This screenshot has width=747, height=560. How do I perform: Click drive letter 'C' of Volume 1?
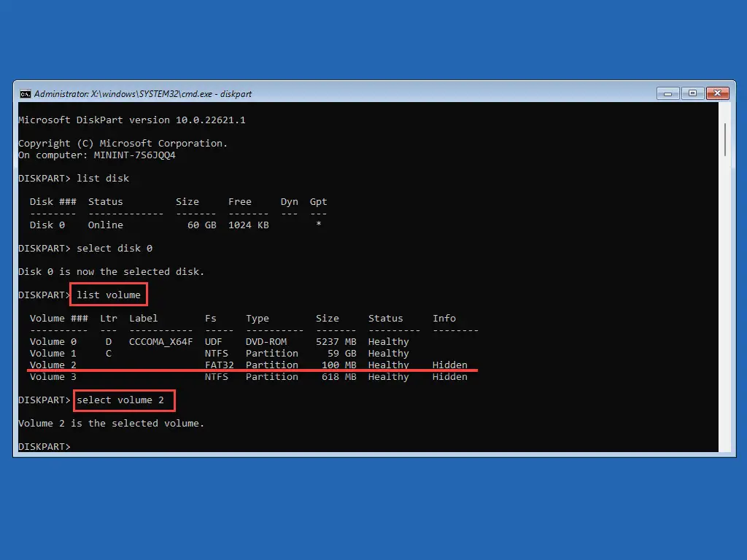tap(109, 354)
